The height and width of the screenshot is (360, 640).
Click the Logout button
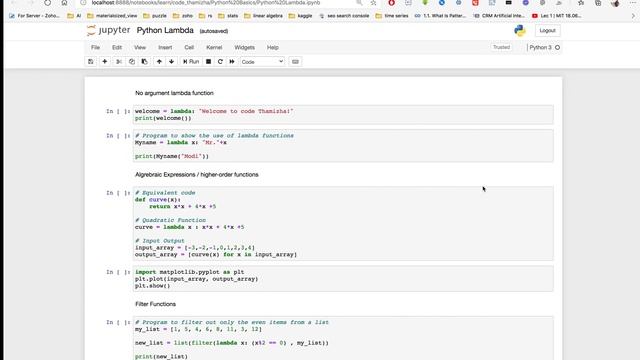[x=547, y=31]
